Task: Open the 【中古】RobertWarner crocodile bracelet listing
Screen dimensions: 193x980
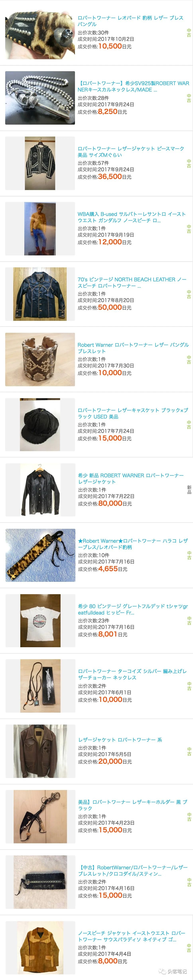Action: [x=133, y=870]
